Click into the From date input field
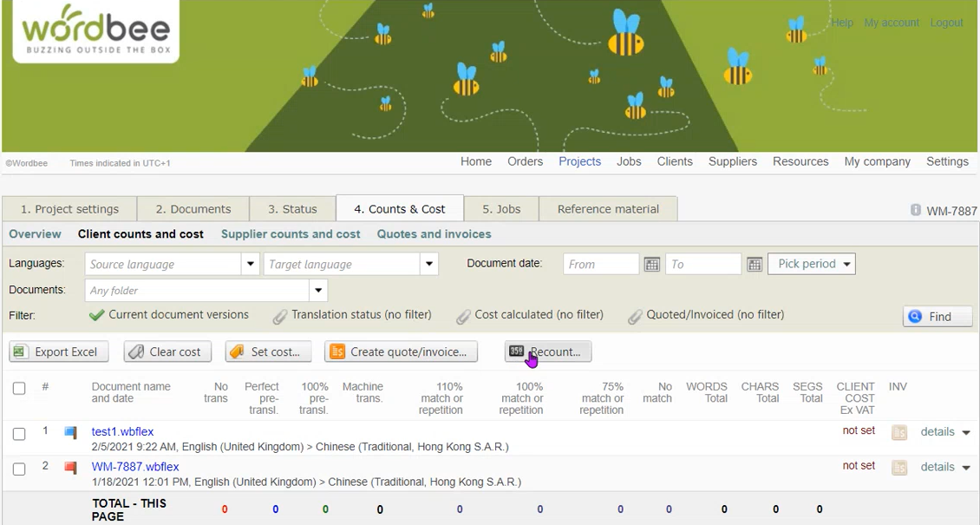 600,264
